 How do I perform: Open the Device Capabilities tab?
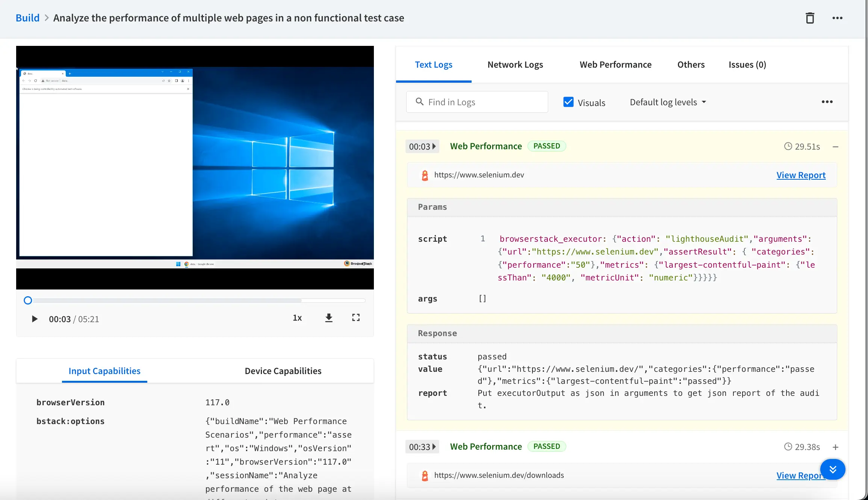pyautogui.click(x=283, y=371)
